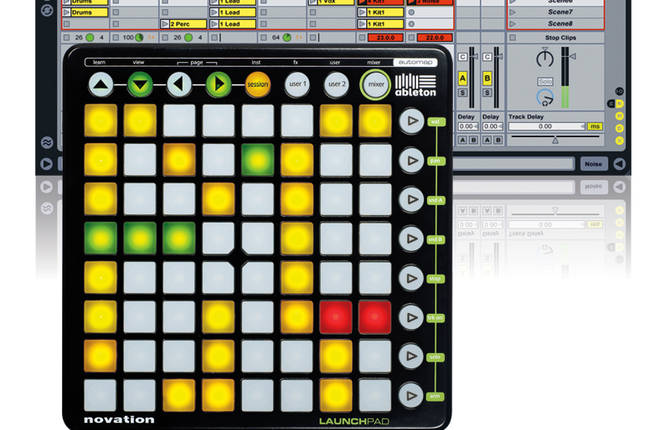The width and height of the screenshot is (670, 430).
Task: Trigger the scene launch button labeled pan
Action: coord(411,160)
